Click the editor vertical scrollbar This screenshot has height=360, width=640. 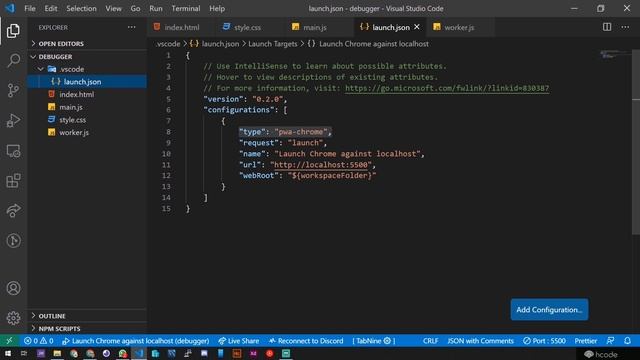pos(636,142)
